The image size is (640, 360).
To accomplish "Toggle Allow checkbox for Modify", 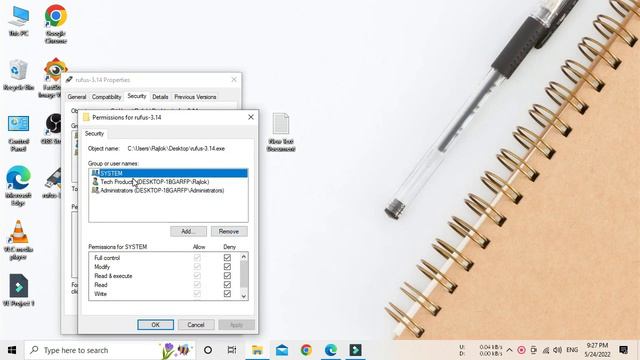I will point(197,267).
